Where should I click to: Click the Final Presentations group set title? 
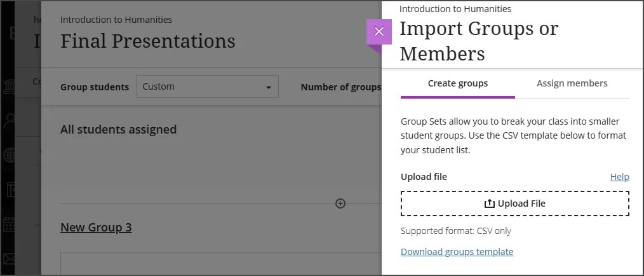click(147, 41)
